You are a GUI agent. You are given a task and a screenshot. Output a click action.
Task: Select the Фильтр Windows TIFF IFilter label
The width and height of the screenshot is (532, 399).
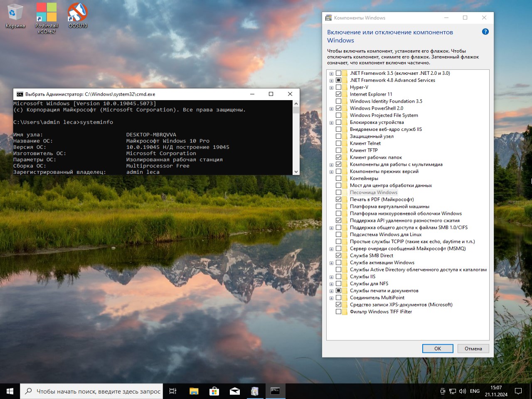[x=381, y=312]
